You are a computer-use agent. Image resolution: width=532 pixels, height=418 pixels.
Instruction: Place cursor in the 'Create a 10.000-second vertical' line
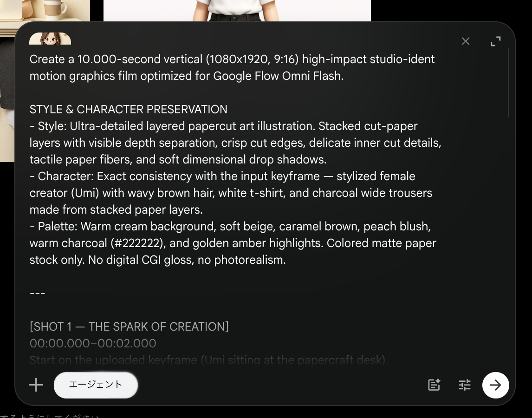[x=232, y=59]
